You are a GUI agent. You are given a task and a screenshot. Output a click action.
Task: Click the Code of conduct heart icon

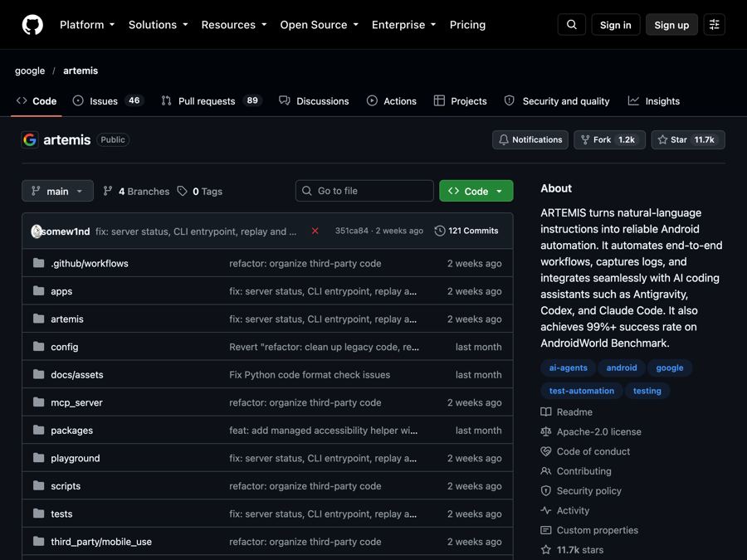(546, 451)
